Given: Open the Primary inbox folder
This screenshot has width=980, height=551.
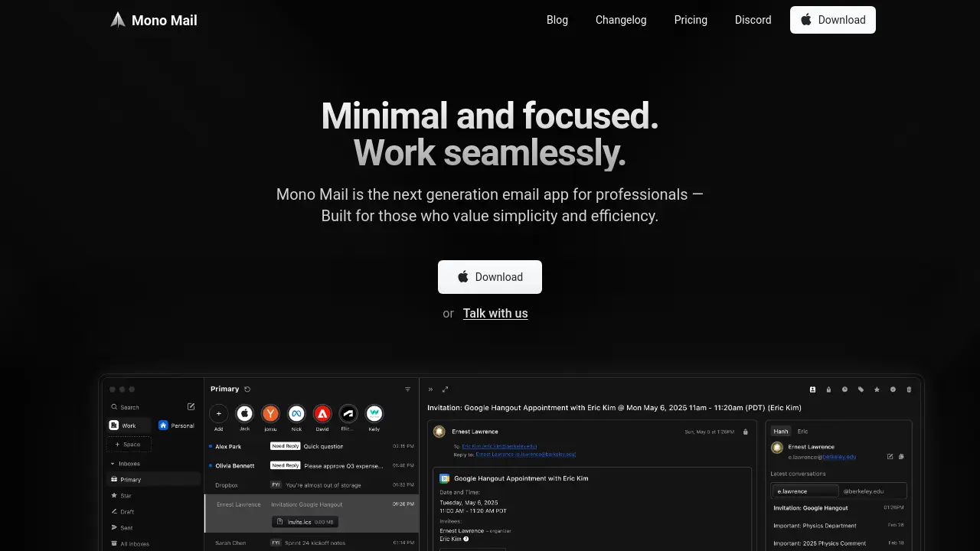Looking at the screenshot, I should pyautogui.click(x=153, y=480).
